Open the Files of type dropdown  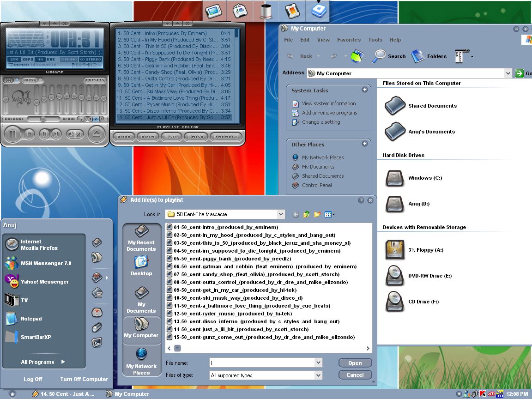tap(318, 375)
